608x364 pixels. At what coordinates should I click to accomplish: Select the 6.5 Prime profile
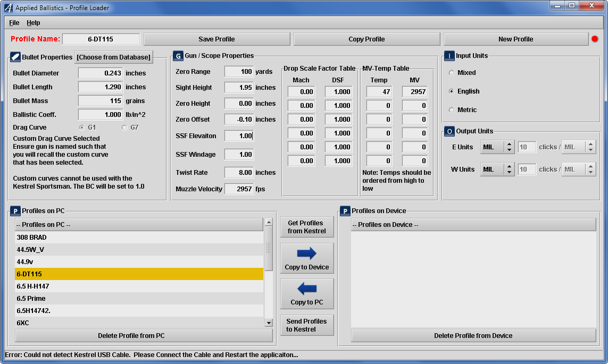point(139,299)
